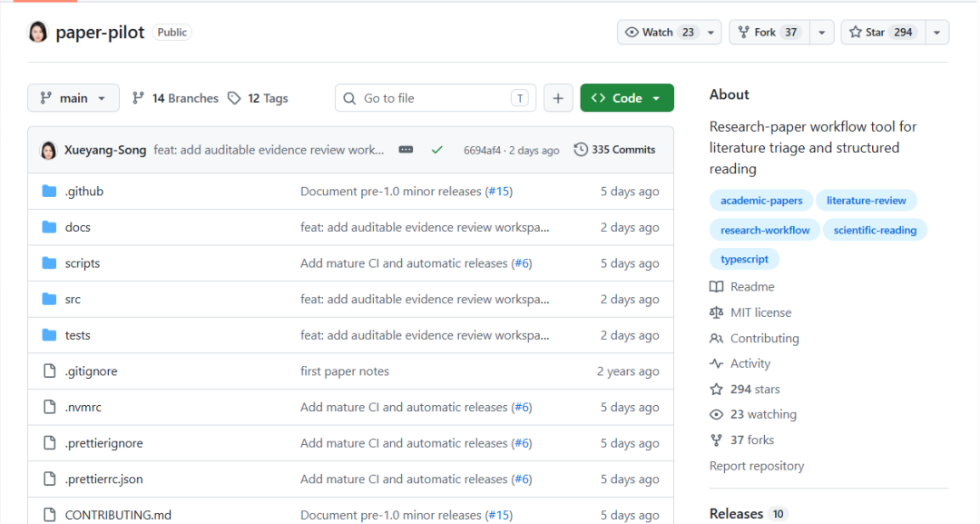Open the CONTRIBUTING.md file name
Screen dimensions: 980x524
118,515
